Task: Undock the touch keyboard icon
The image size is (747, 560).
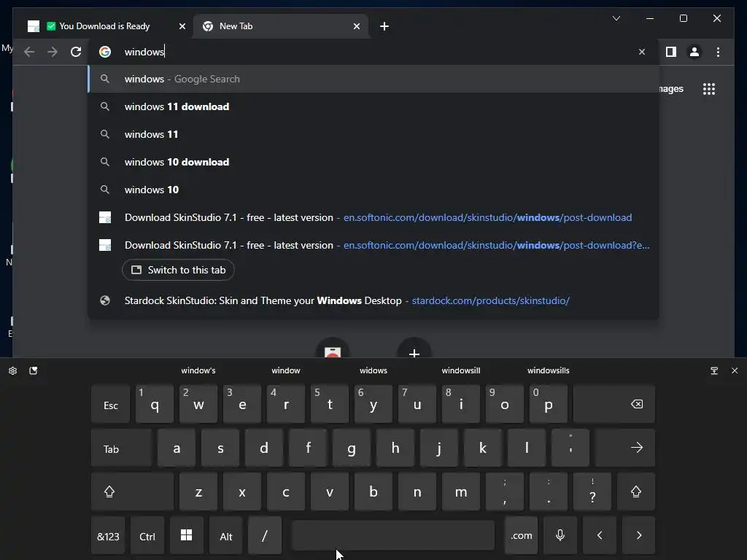Action: click(x=714, y=370)
